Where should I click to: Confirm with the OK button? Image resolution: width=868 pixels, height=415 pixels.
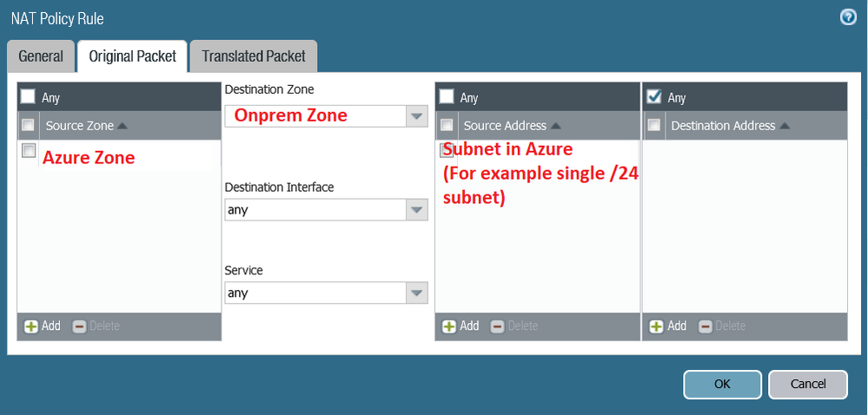[x=722, y=384]
